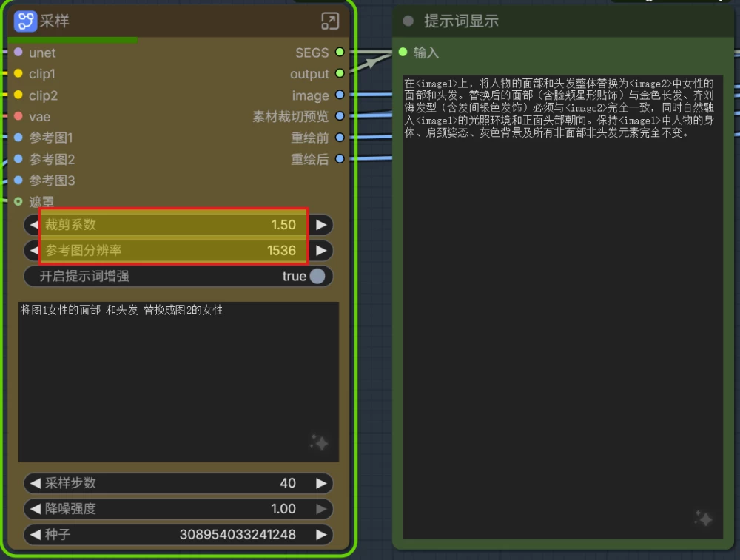
Task: Increase 采样步数 with the right arrow
Action: coord(321,483)
